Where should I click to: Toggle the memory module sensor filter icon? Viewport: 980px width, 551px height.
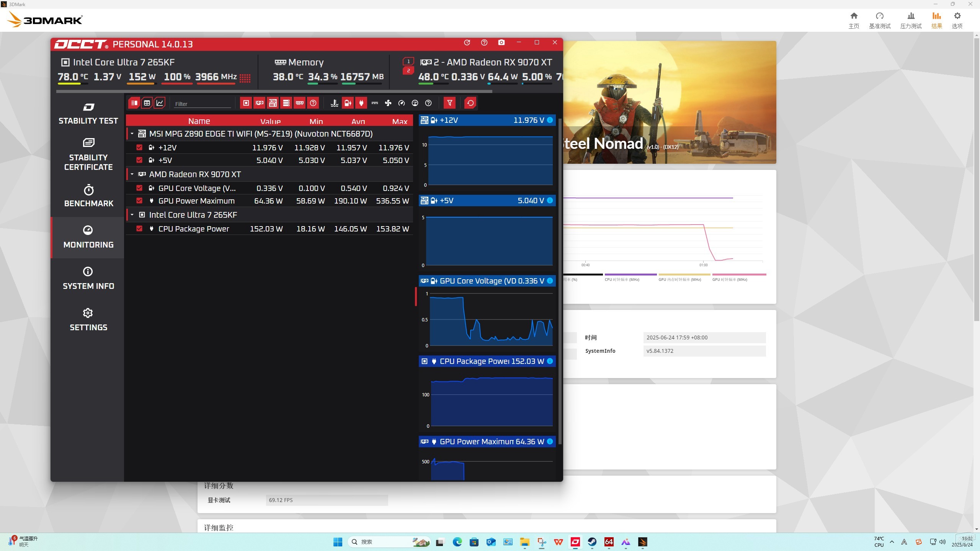(x=300, y=103)
